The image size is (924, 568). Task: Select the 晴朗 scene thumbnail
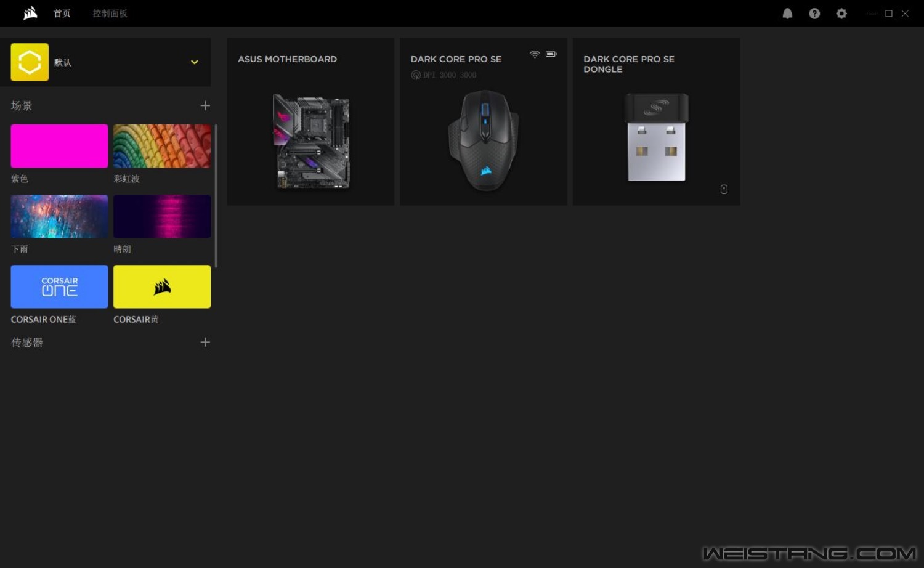point(162,216)
